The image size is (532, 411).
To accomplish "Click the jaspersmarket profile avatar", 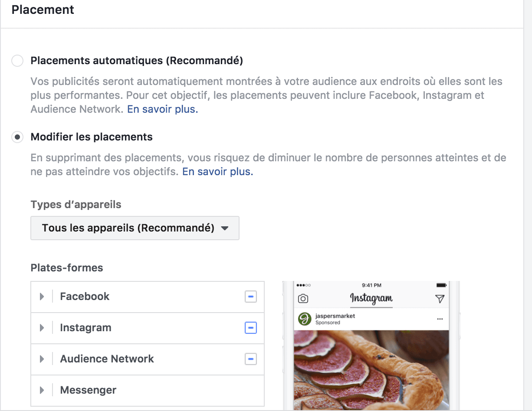I will pos(305,319).
